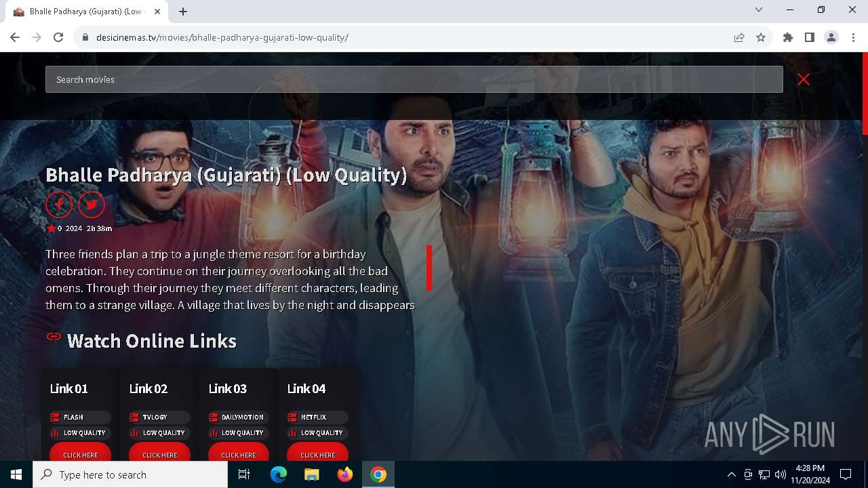
Task: Click the Link 03 heading
Action: click(228, 388)
